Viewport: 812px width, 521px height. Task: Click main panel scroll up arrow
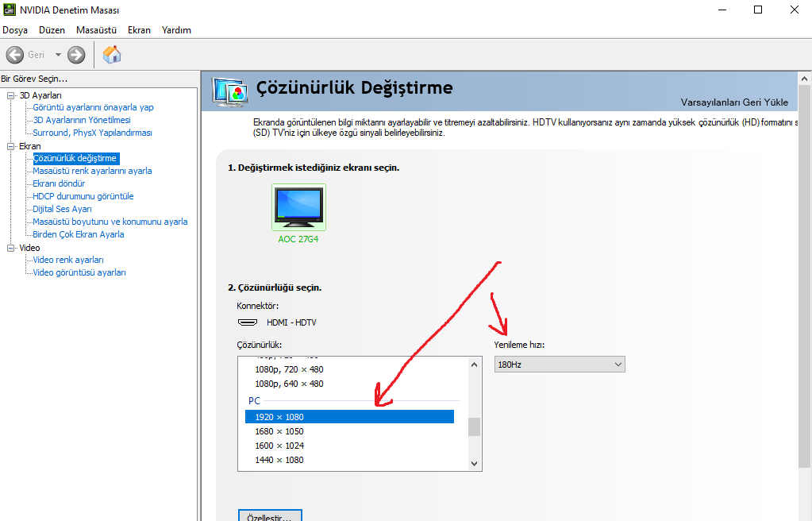click(x=804, y=79)
